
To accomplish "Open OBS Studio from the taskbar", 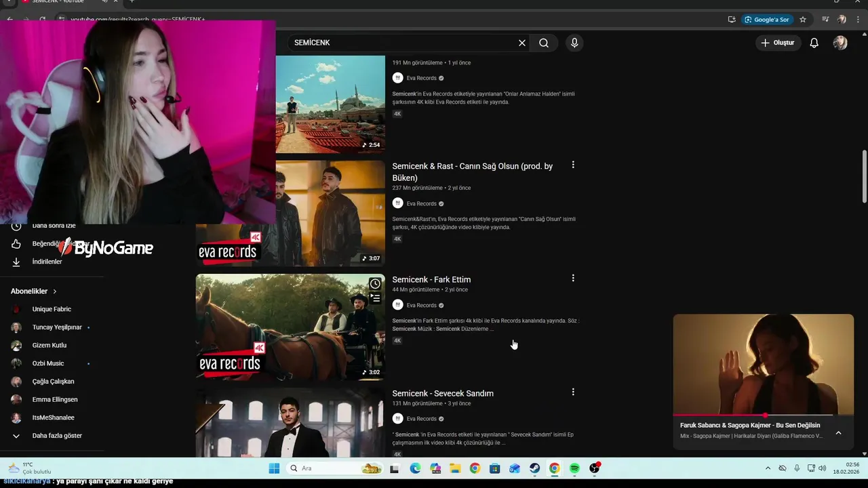I will point(595,468).
